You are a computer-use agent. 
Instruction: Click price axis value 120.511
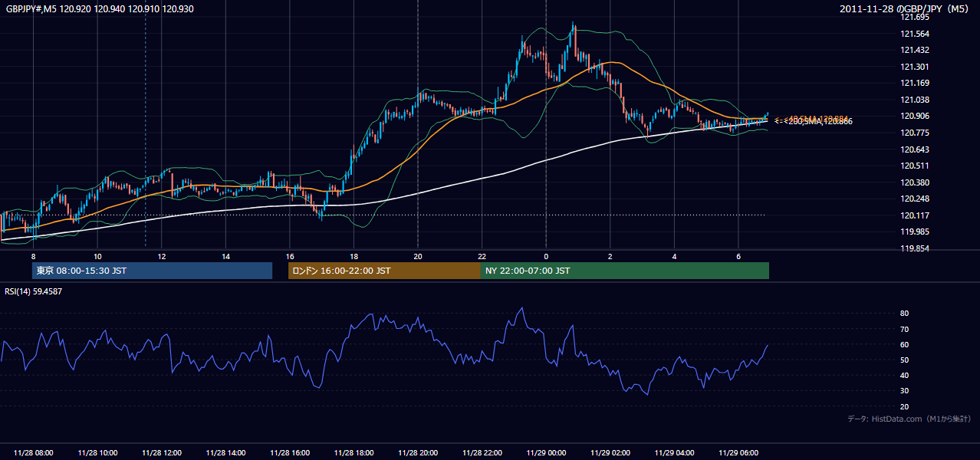click(915, 166)
